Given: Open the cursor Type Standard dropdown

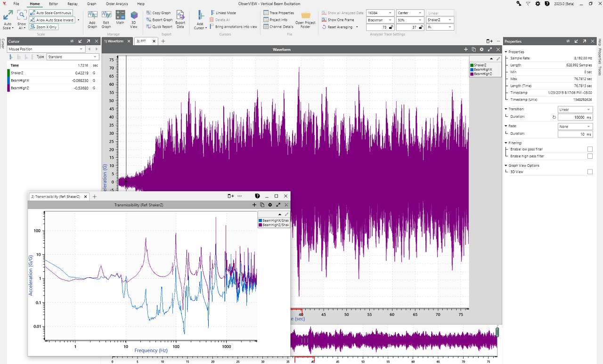Looking at the screenshot, I should pos(72,57).
